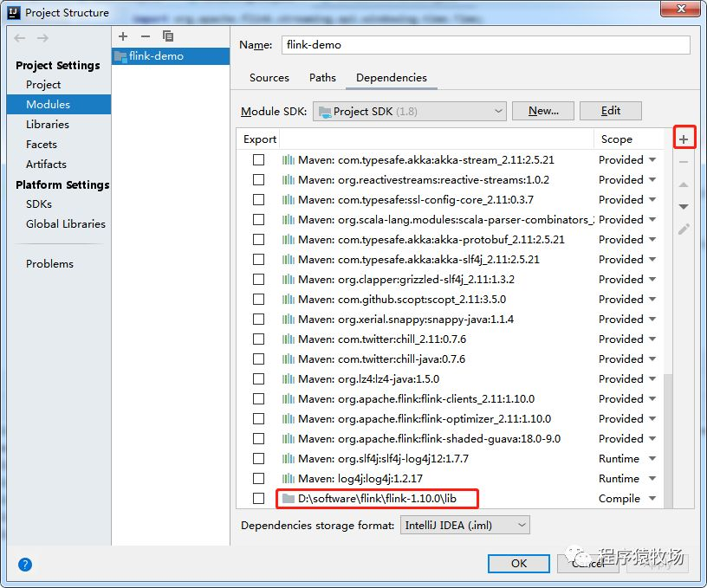Check export for akka-protobuf_2.11:2.5.21
This screenshot has width=707, height=588.
[258, 239]
